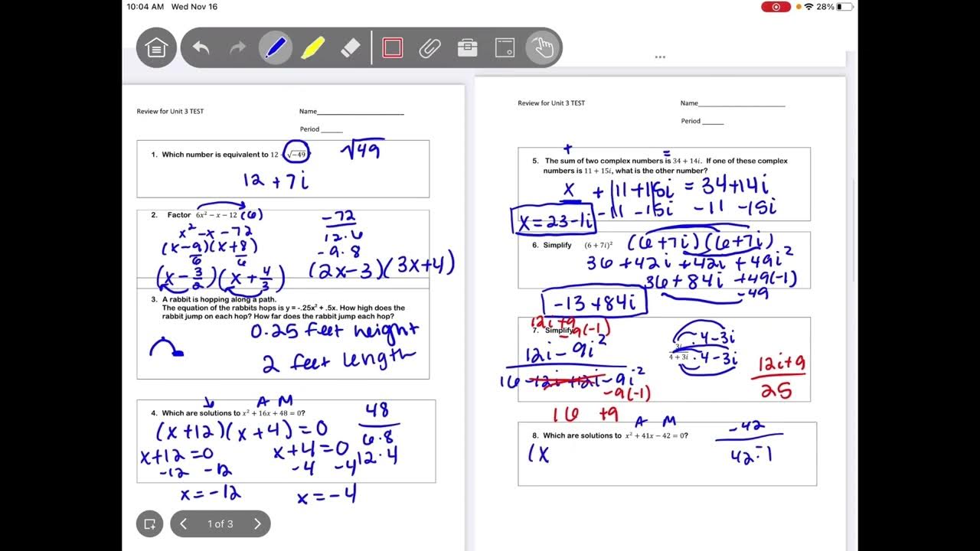The height and width of the screenshot is (551, 980).
Task: Pick the red shape/rectangle tool
Action: 393,48
